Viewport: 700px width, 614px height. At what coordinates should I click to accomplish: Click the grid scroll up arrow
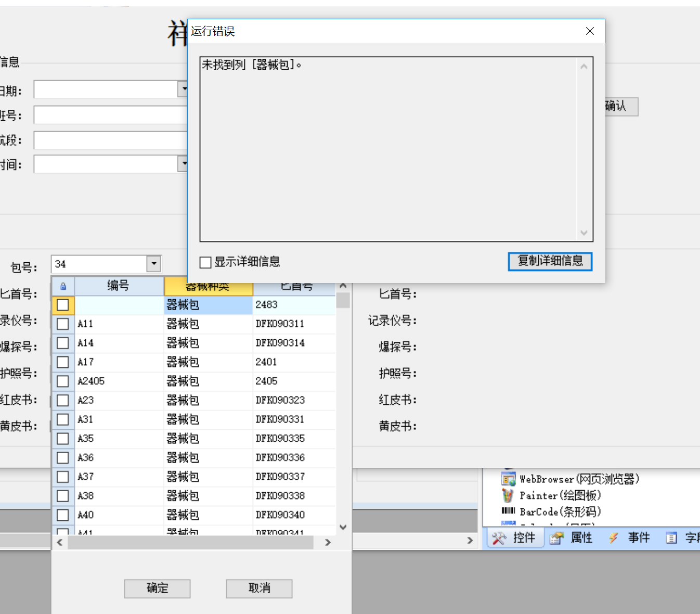tap(343, 286)
